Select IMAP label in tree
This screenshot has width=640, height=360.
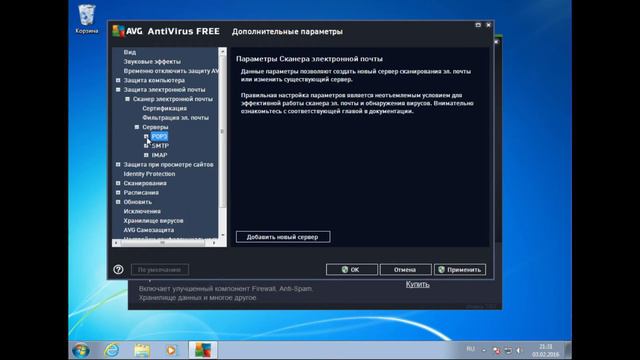(x=159, y=155)
